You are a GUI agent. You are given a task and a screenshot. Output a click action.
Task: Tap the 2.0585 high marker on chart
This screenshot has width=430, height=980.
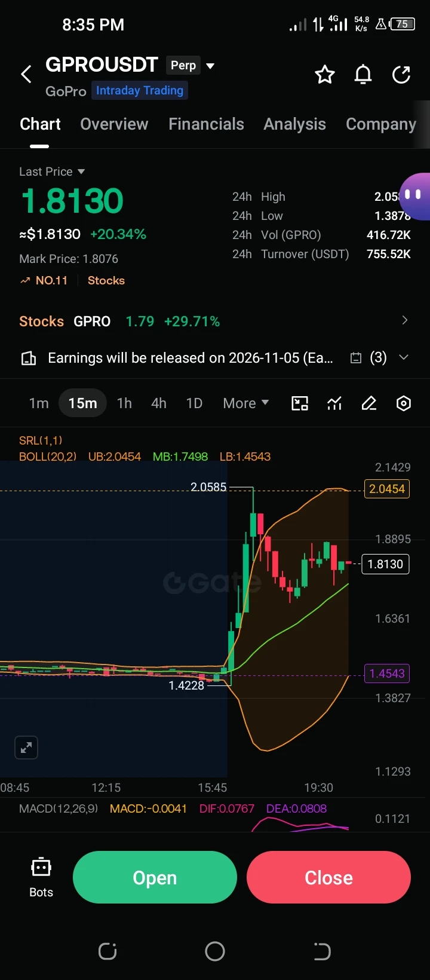click(208, 487)
